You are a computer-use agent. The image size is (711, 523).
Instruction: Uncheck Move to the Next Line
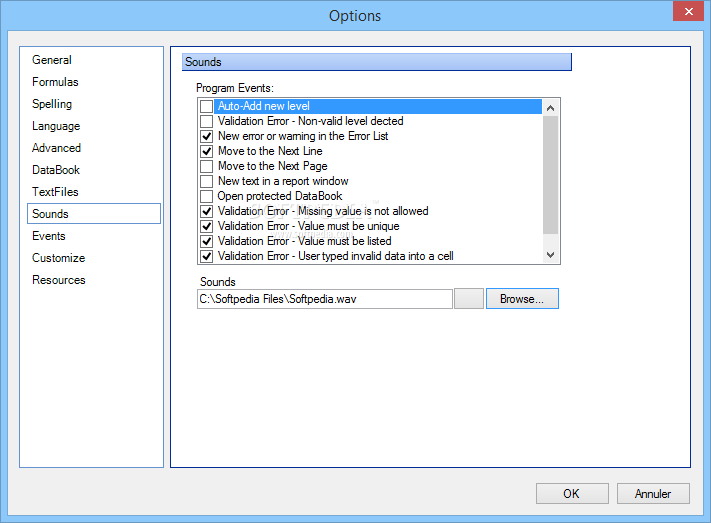point(207,151)
